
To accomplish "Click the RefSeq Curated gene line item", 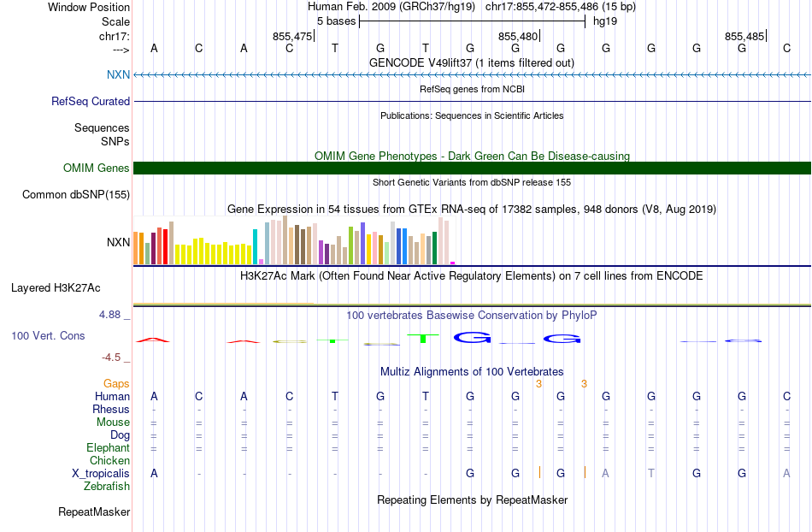I will click(472, 101).
